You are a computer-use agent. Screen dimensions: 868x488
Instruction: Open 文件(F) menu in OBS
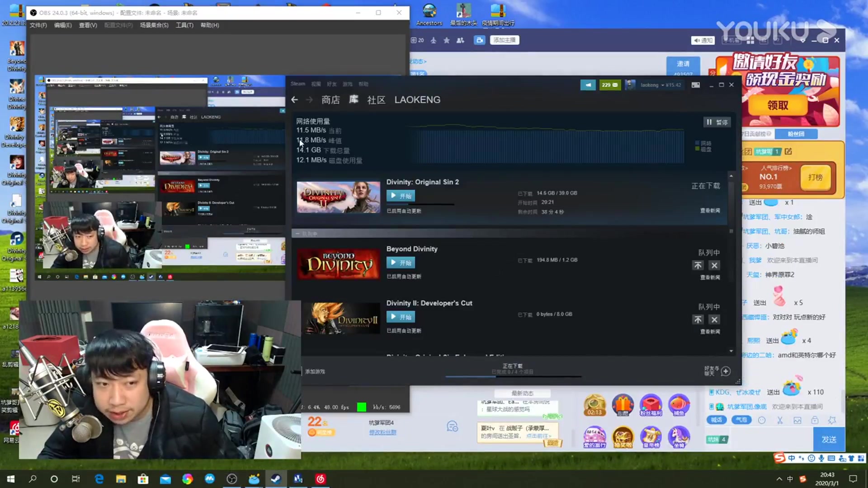point(38,25)
